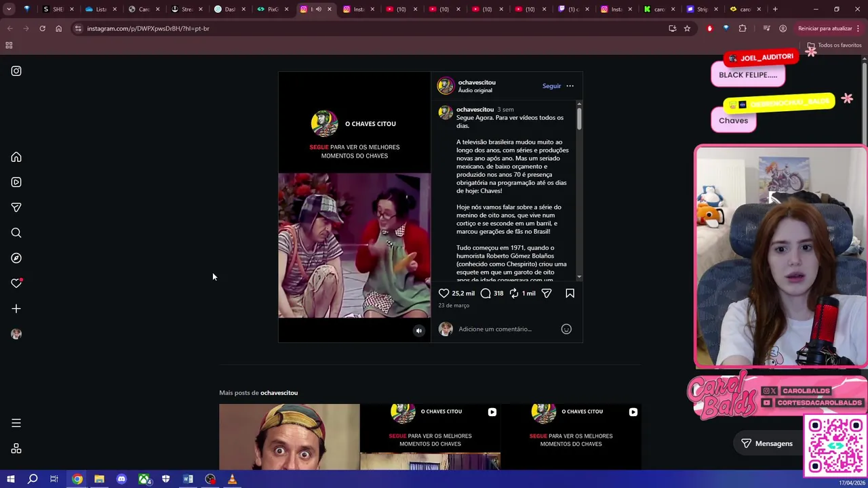This screenshot has height=488, width=868.
Task: Open post options three-dot menu
Action: pyautogui.click(x=570, y=86)
